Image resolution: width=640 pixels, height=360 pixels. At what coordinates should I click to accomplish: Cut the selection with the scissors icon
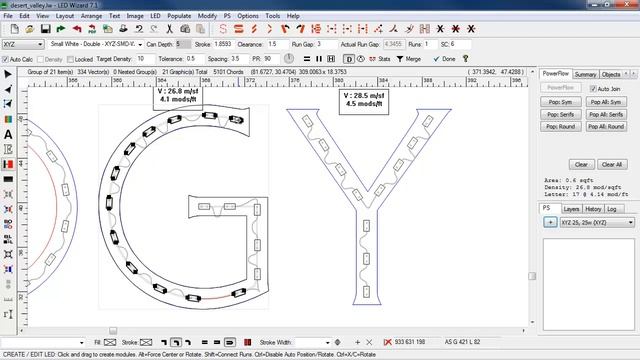click(x=169, y=29)
